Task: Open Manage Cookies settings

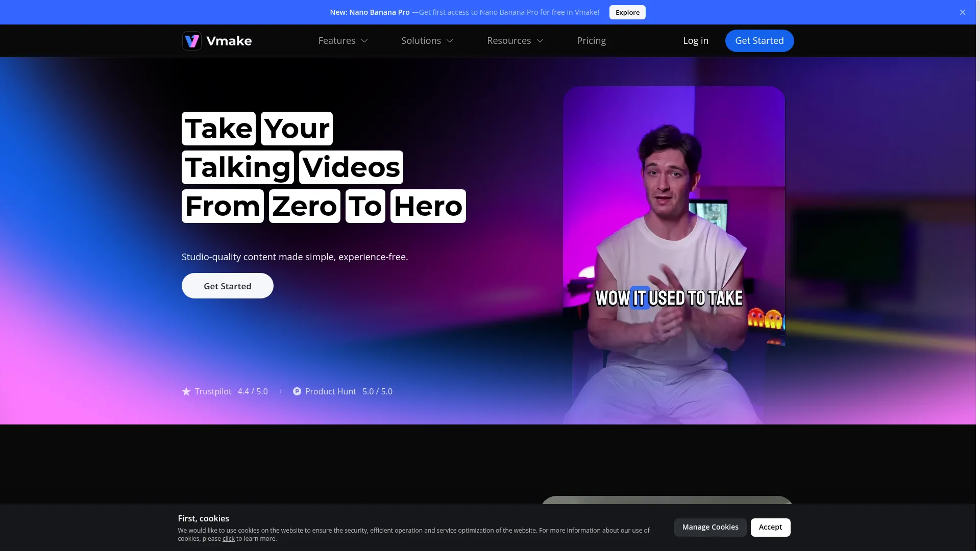Action: click(710, 527)
